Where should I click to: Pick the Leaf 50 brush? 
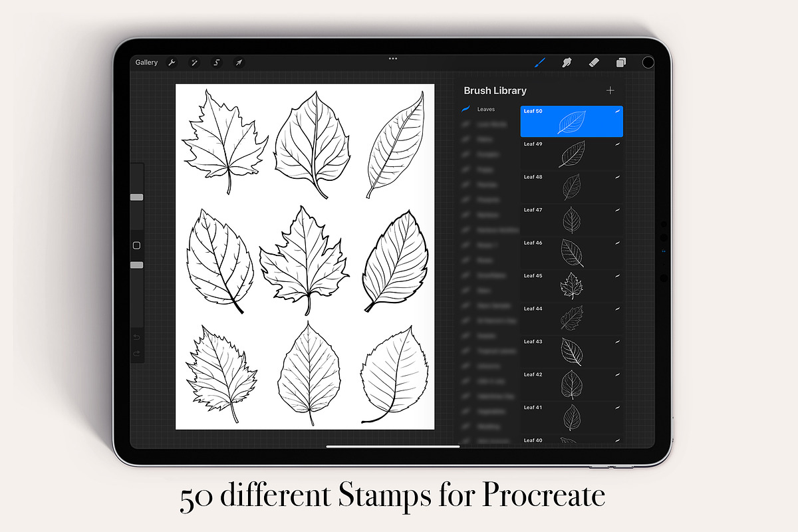571,121
